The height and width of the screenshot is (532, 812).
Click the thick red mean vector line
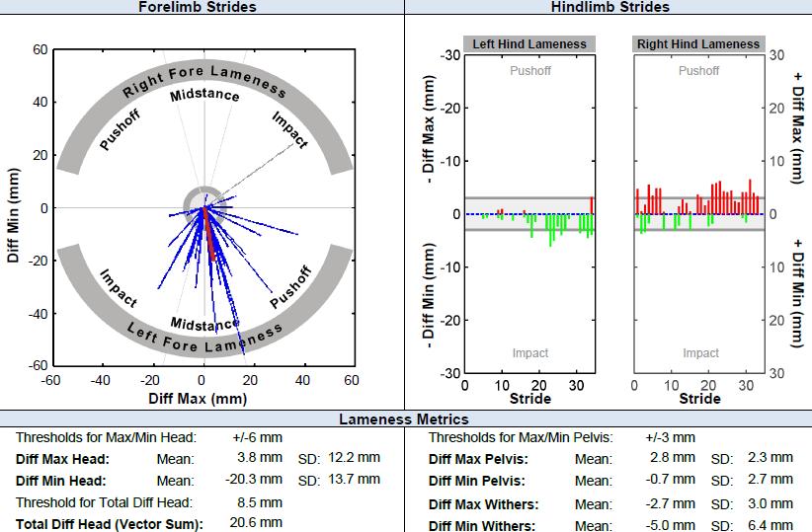[x=208, y=233]
